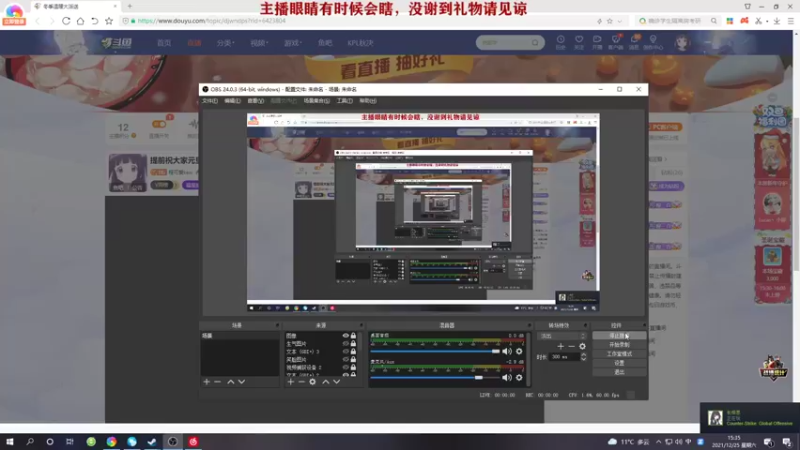This screenshot has height=450, width=800.
Task: Mute the 桌面音频 desktop audio speaker icon
Action: (506, 352)
